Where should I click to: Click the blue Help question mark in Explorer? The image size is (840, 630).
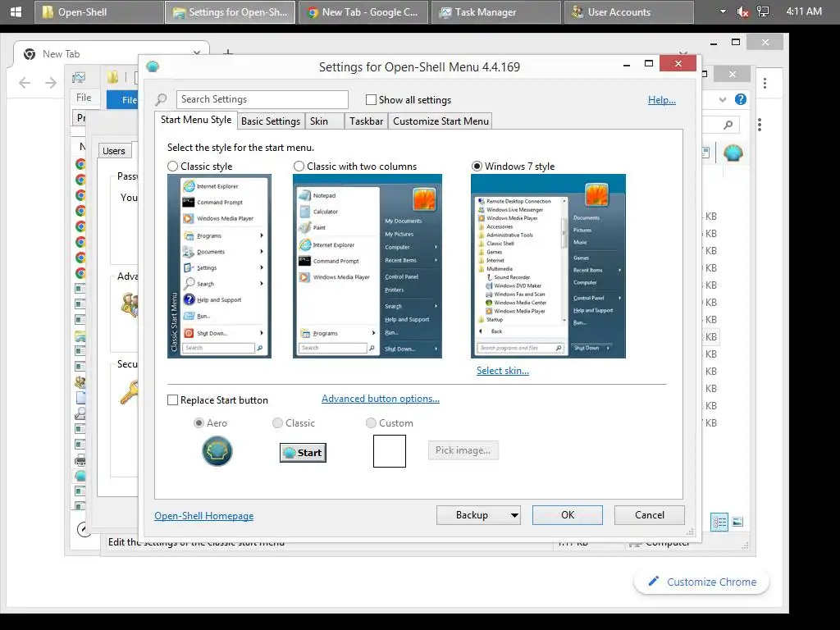[x=741, y=99]
